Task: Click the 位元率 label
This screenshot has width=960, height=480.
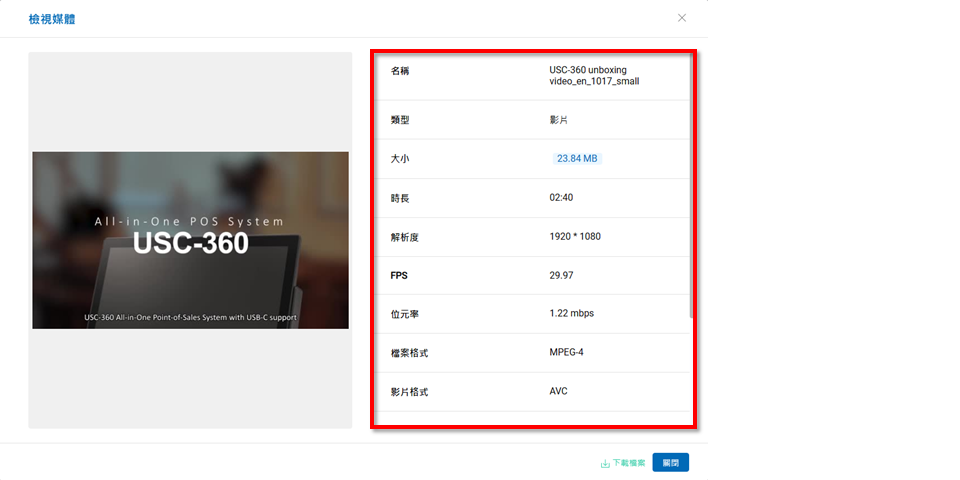Action: tap(405, 314)
